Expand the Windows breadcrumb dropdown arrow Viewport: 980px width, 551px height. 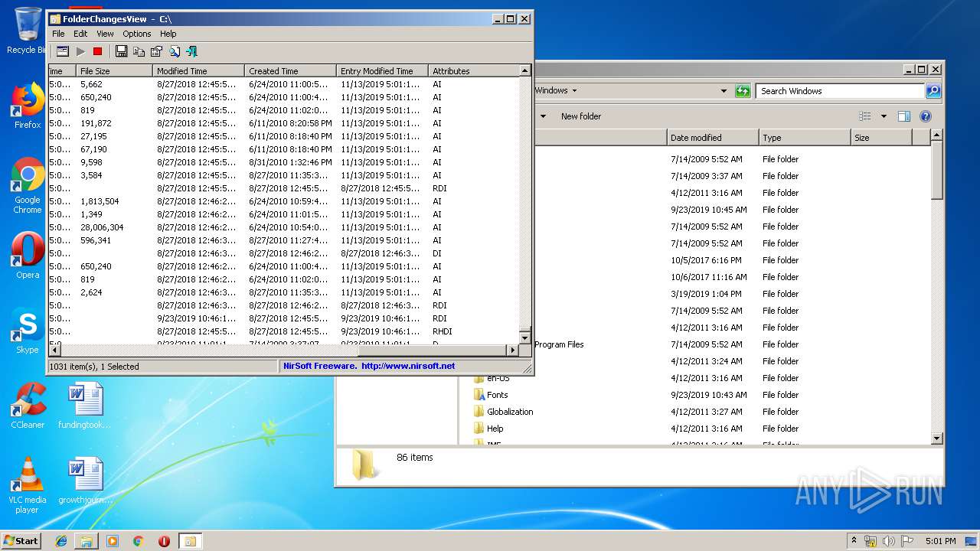click(x=574, y=91)
